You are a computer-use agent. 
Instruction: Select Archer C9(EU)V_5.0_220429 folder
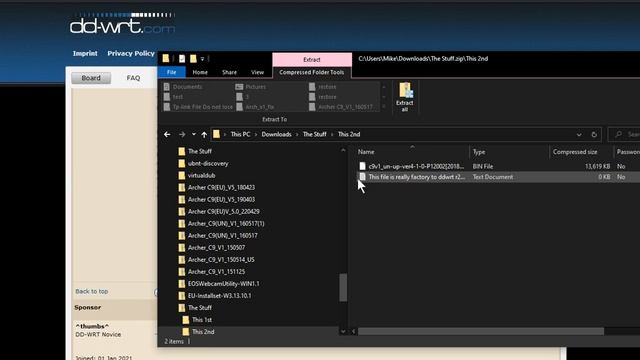[223, 211]
